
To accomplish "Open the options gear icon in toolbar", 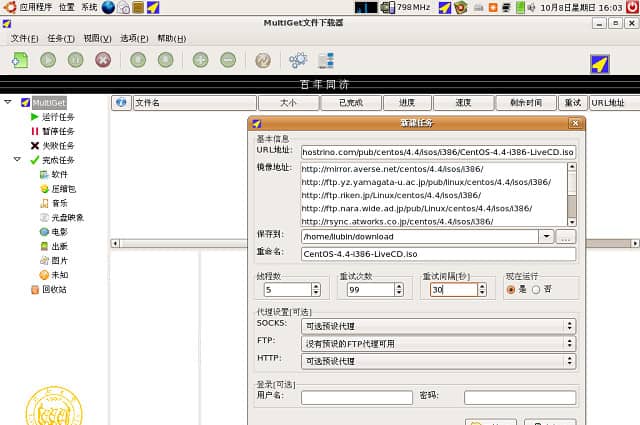I will pos(298,60).
